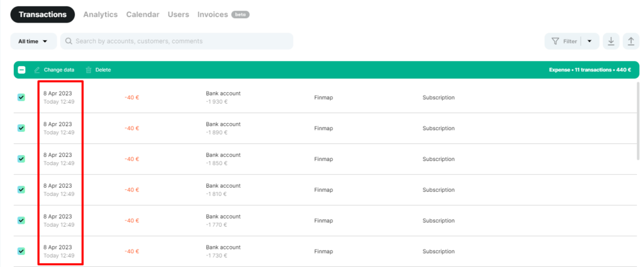Uncheck the row with balance -1 930 €

tap(21, 97)
